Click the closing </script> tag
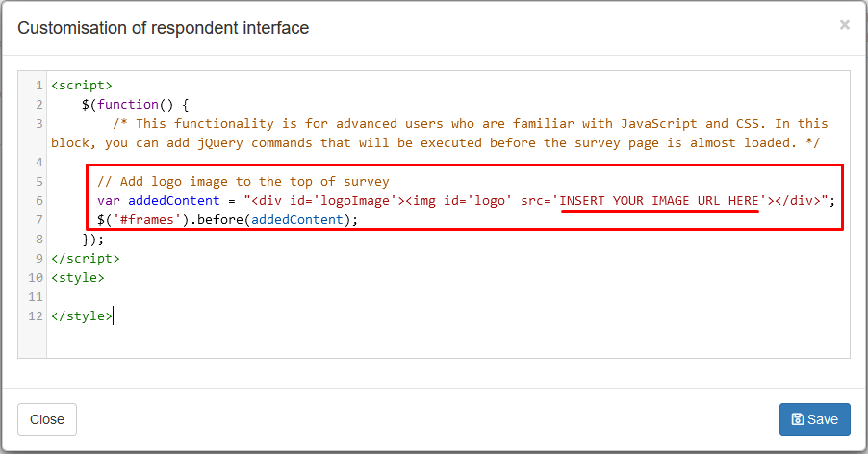 pyautogui.click(x=86, y=258)
